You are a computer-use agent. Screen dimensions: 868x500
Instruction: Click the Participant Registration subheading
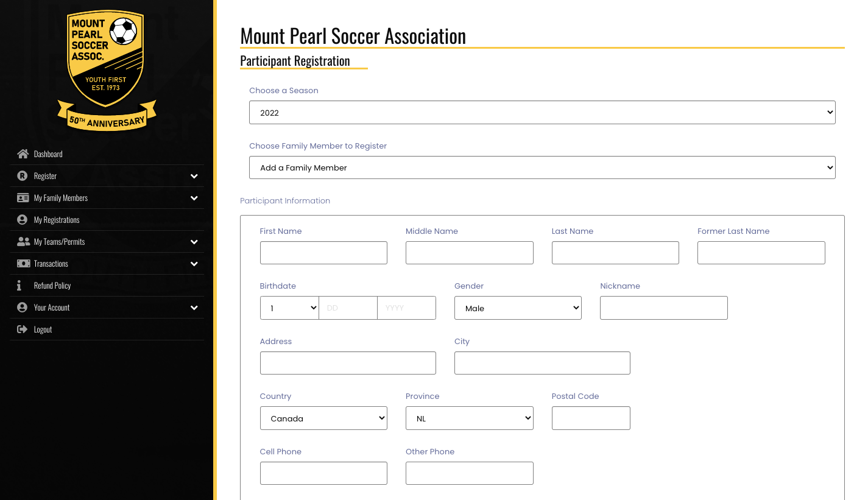tap(295, 61)
